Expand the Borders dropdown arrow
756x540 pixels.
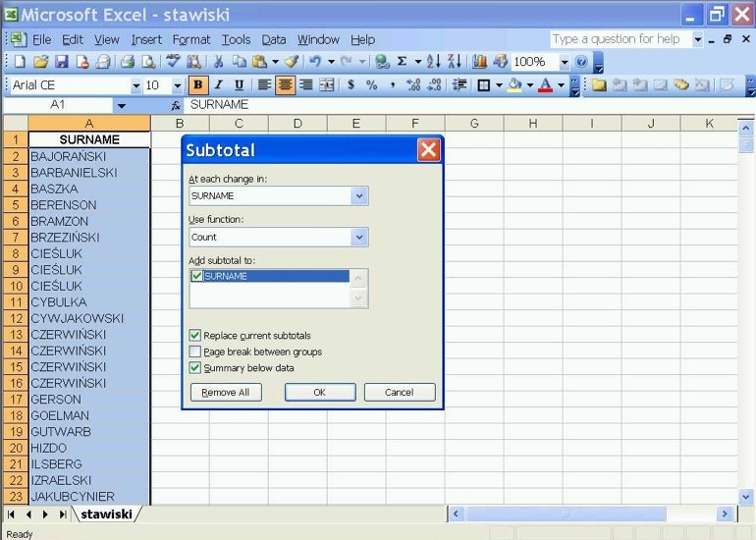pyautogui.click(x=499, y=85)
